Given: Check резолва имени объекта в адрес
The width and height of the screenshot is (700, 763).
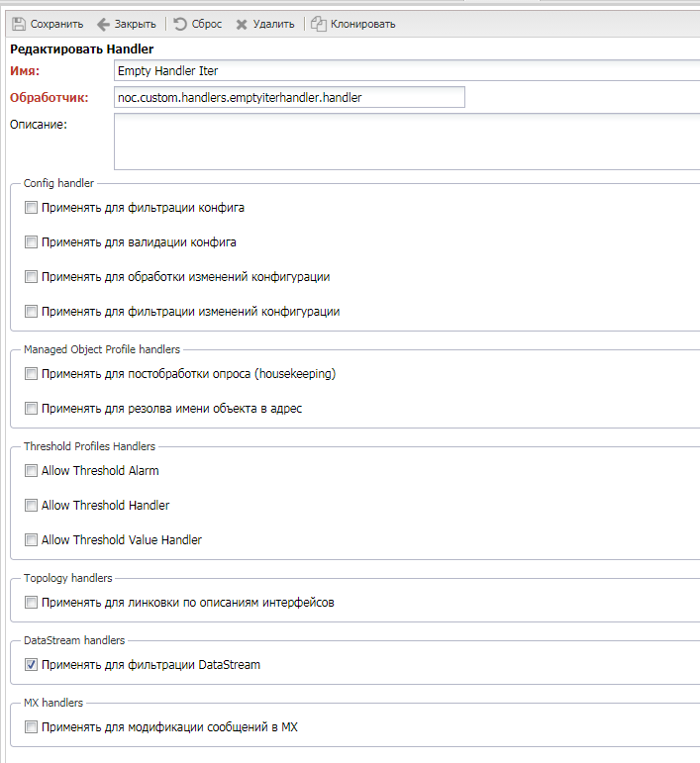Looking at the screenshot, I should [x=31, y=409].
